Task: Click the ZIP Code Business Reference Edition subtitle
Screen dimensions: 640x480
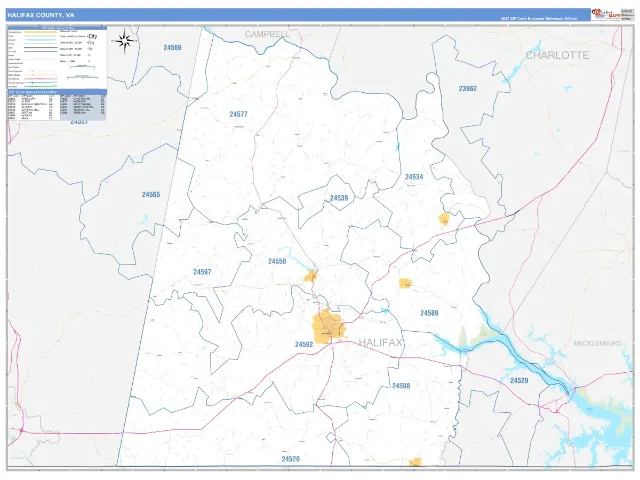Action: click(539, 18)
